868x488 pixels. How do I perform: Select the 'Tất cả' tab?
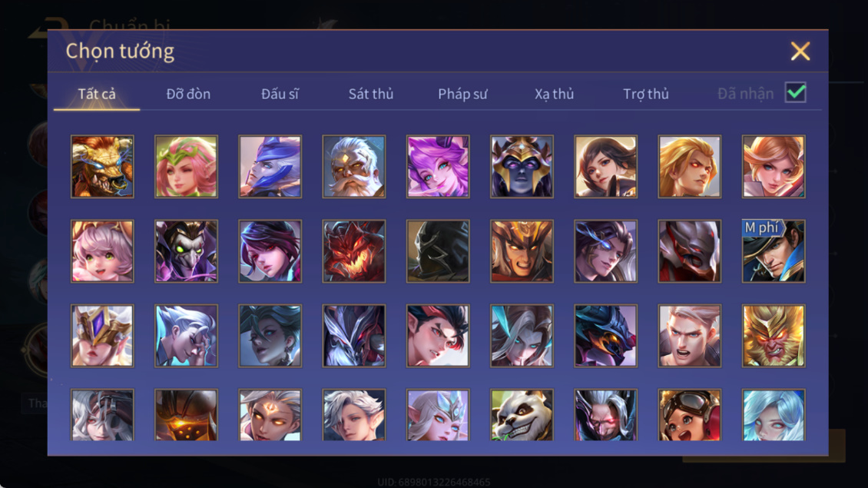click(96, 94)
